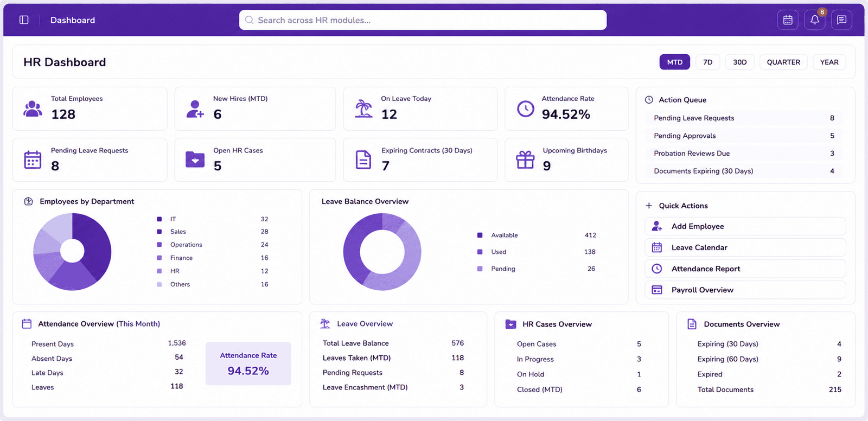Switch to the QUARTER time range
The width and height of the screenshot is (868, 421).
[x=783, y=62]
